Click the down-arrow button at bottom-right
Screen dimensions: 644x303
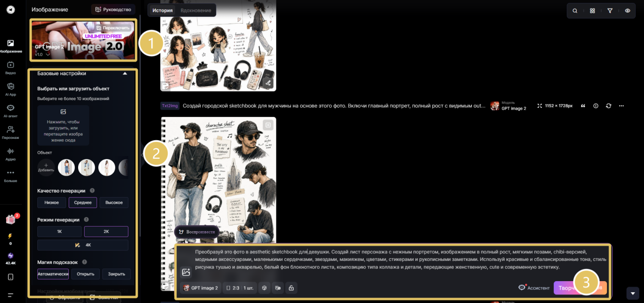(x=633, y=293)
